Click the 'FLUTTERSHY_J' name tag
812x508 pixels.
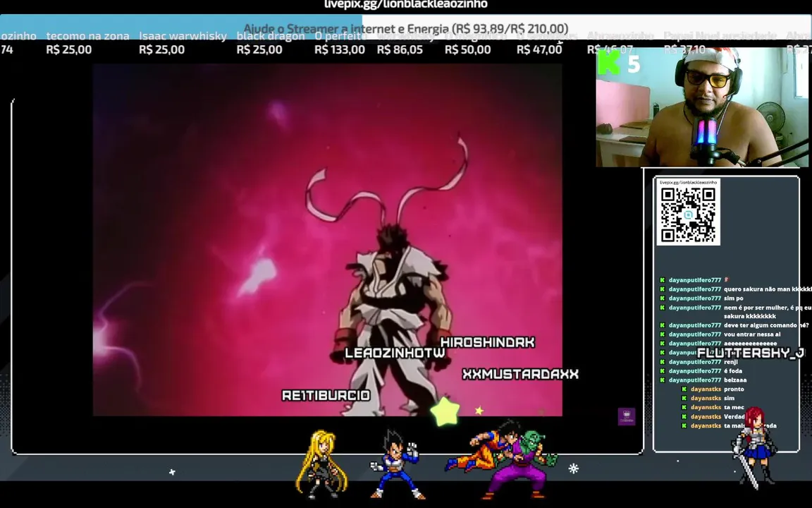(751, 353)
